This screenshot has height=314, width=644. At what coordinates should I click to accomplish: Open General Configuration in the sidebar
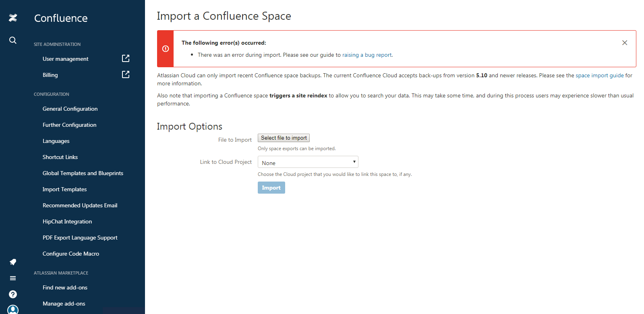point(70,109)
